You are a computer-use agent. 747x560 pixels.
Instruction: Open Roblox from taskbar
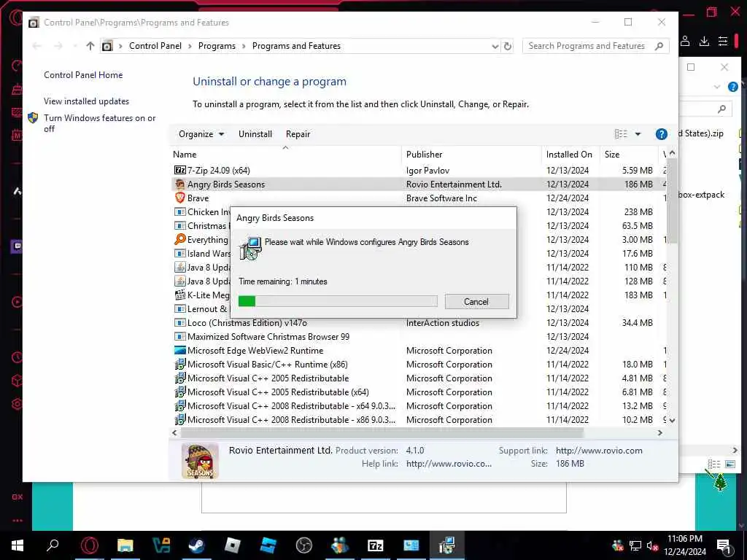click(x=233, y=545)
